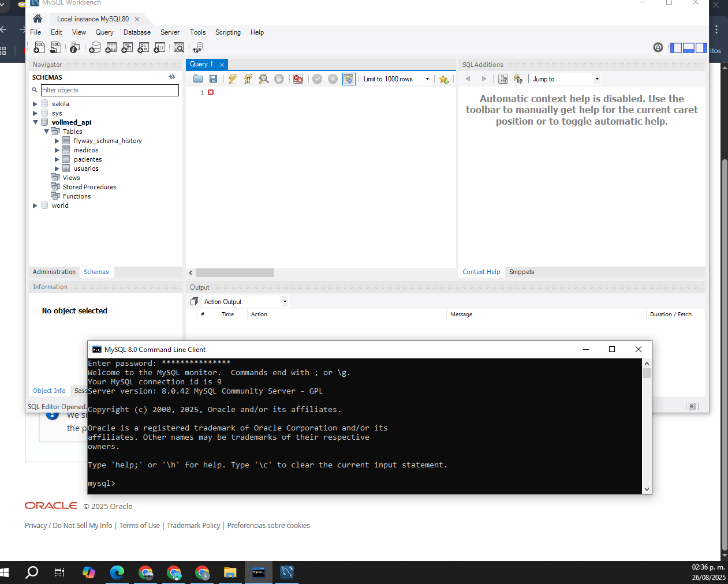
Task: Search table data icon in main toolbar
Action: pos(179,47)
